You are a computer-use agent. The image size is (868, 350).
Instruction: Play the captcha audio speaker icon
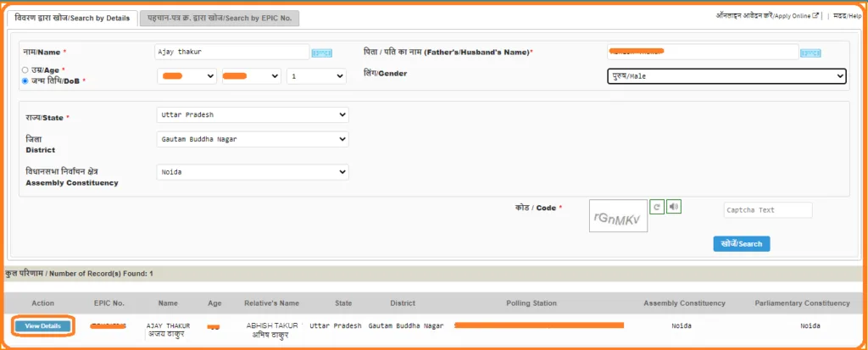[x=674, y=207]
